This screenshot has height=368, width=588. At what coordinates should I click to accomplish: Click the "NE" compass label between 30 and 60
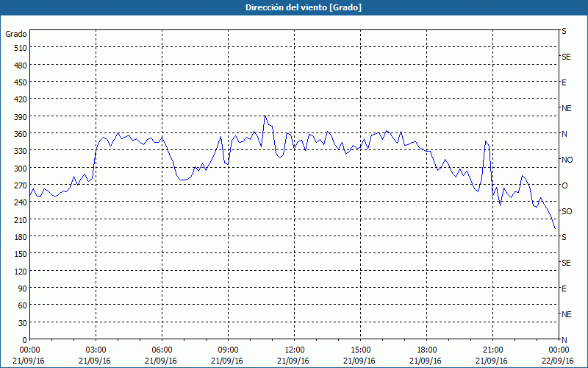[x=567, y=314]
